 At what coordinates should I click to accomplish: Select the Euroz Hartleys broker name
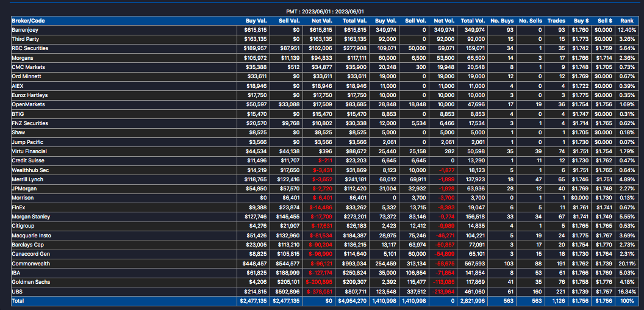pos(29,95)
